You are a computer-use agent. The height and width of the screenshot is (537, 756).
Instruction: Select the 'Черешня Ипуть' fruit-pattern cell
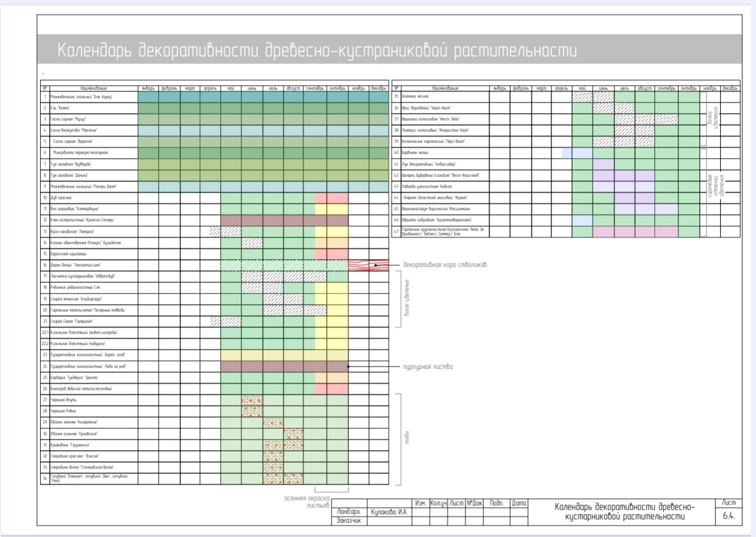click(252, 400)
